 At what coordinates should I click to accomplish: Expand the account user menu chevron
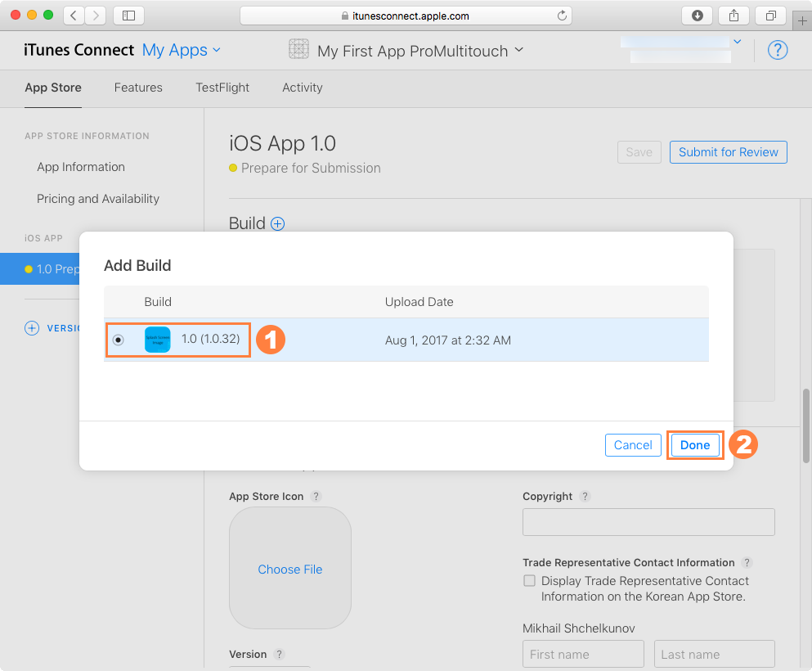(738, 42)
